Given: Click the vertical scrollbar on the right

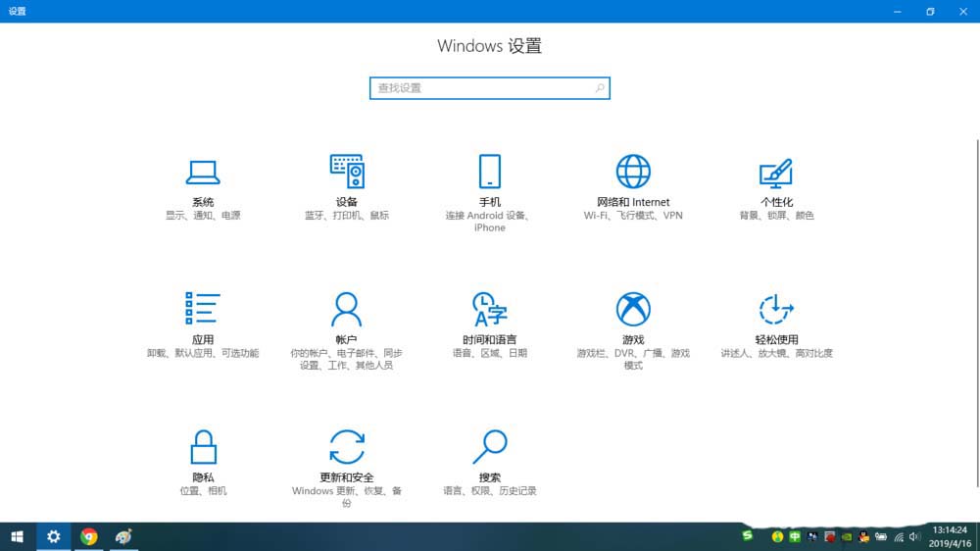Looking at the screenshot, I should coord(977,313).
